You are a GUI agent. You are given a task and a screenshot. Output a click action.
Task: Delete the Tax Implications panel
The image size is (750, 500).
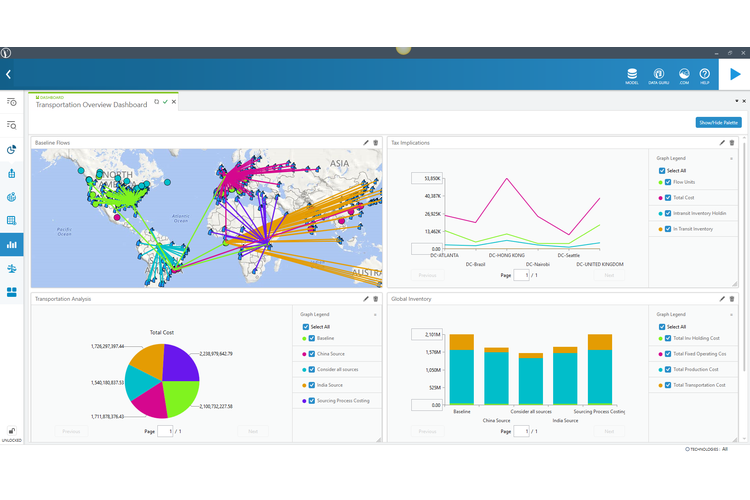732,143
